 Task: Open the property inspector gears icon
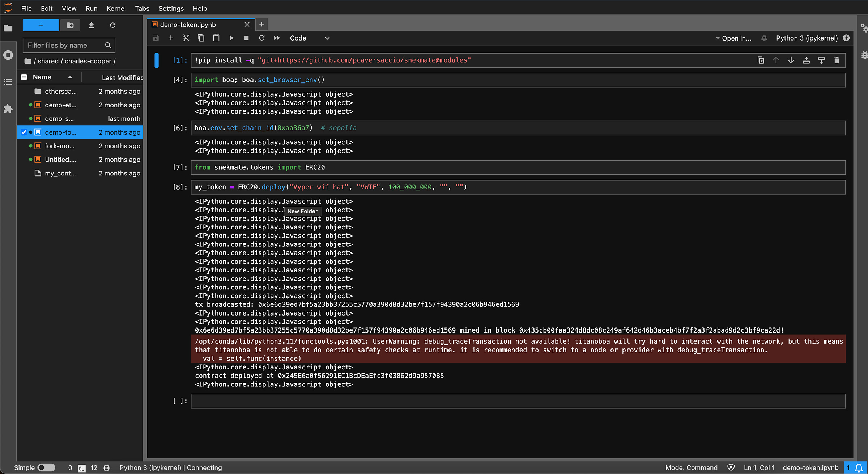click(x=864, y=28)
